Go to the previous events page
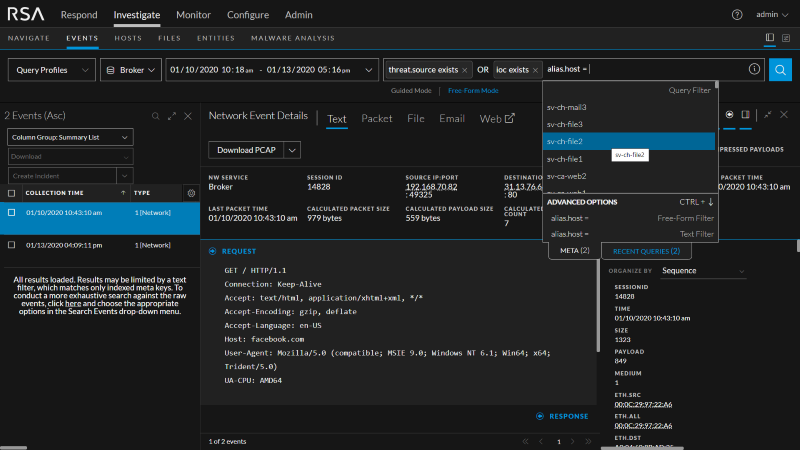Viewport: 800px width, 450px height. point(541,441)
